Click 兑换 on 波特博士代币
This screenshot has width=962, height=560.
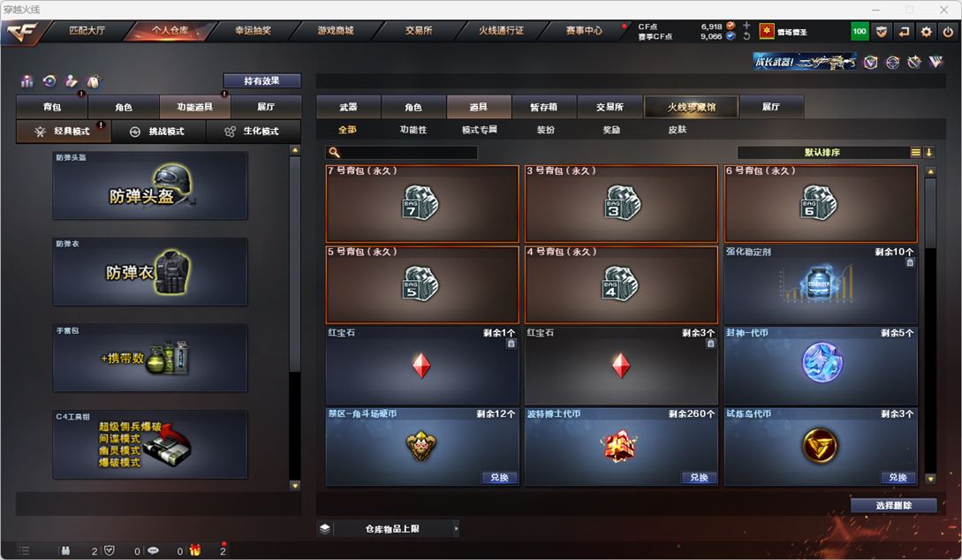click(x=699, y=477)
